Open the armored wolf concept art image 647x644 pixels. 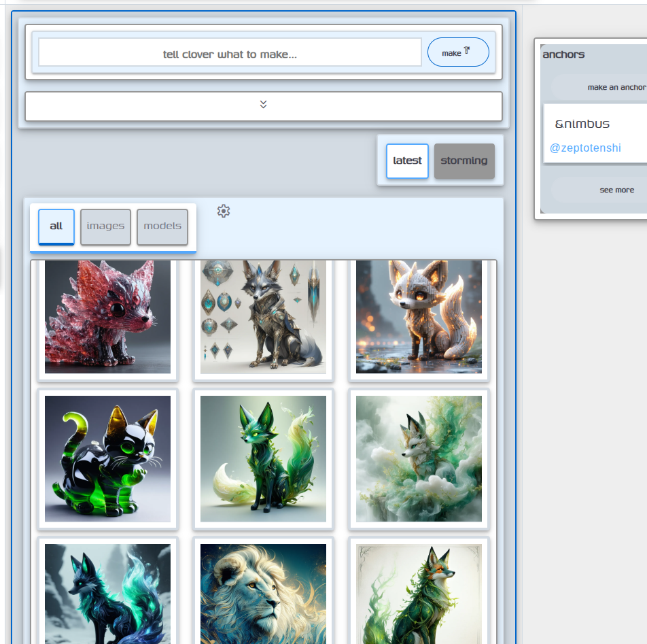click(263, 317)
